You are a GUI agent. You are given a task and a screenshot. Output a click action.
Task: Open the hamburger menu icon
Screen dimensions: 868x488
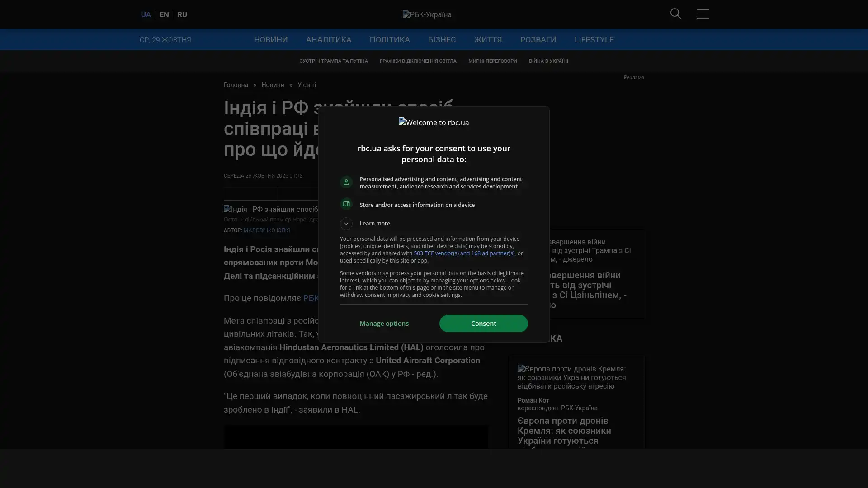pos(702,14)
